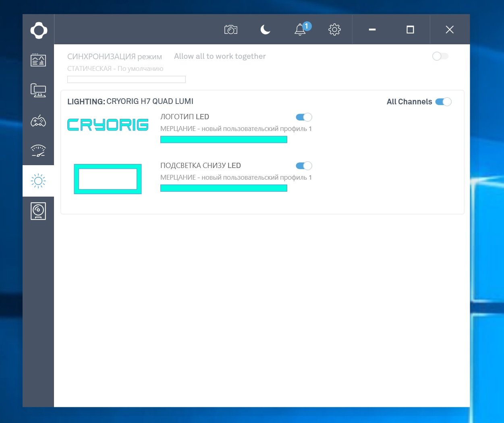The height and width of the screenshot is (423, 504).
Task: Click the empty sync mode color bar
Action: [127, 79]
